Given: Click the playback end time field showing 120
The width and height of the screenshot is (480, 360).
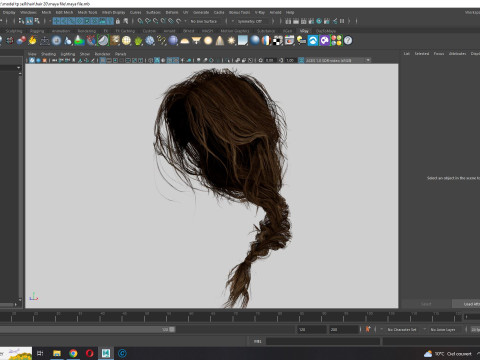Looking at the screenshot, I should [x=312, y=329].
